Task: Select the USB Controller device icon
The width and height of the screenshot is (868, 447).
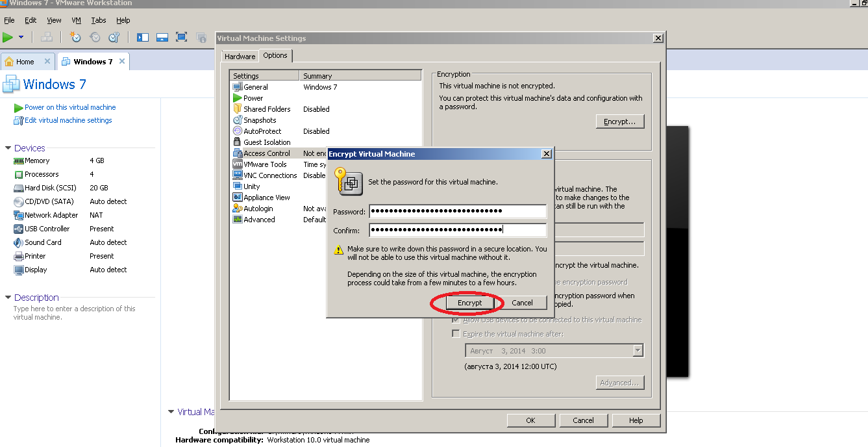Action: point(18,229)
